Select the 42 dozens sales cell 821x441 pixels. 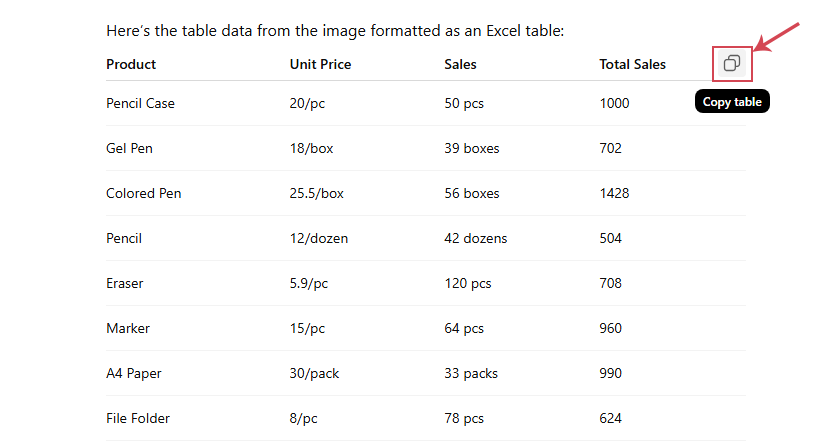pos(475,238)
